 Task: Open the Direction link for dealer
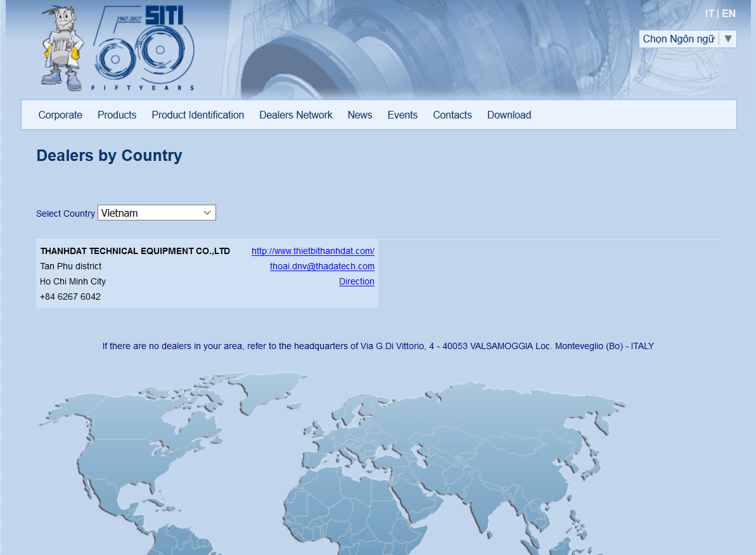coord(356,281)
